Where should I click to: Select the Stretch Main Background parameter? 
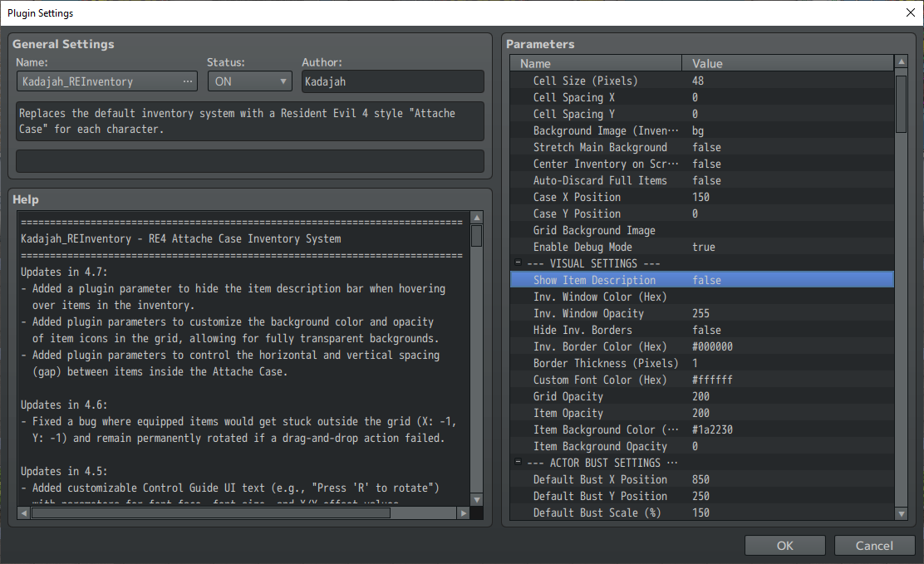tap(702, 147)
